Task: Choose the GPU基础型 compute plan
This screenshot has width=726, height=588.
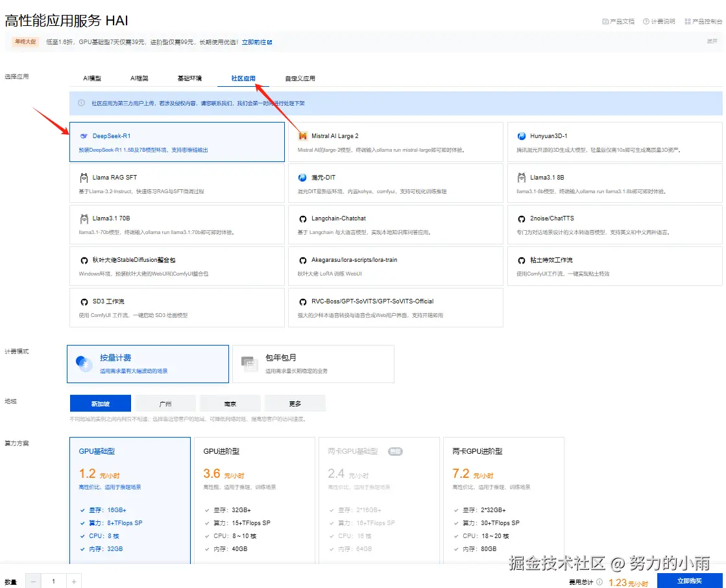Action: point(130,500)
